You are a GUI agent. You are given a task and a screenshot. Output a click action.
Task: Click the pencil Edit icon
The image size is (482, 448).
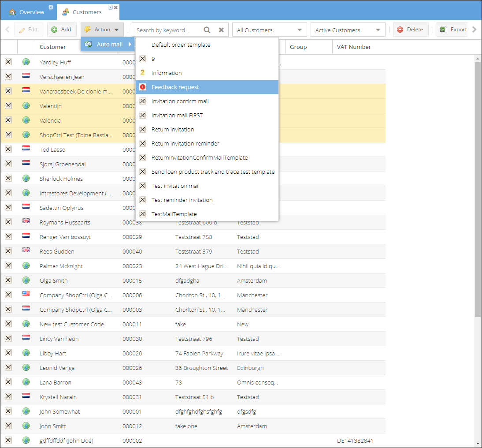click(22, 30)
